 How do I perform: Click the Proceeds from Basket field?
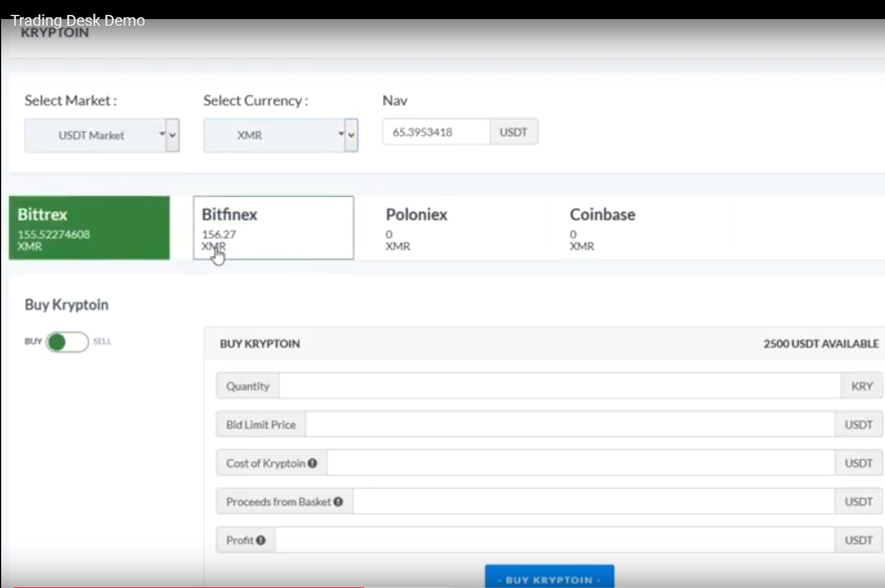(594, 502)
